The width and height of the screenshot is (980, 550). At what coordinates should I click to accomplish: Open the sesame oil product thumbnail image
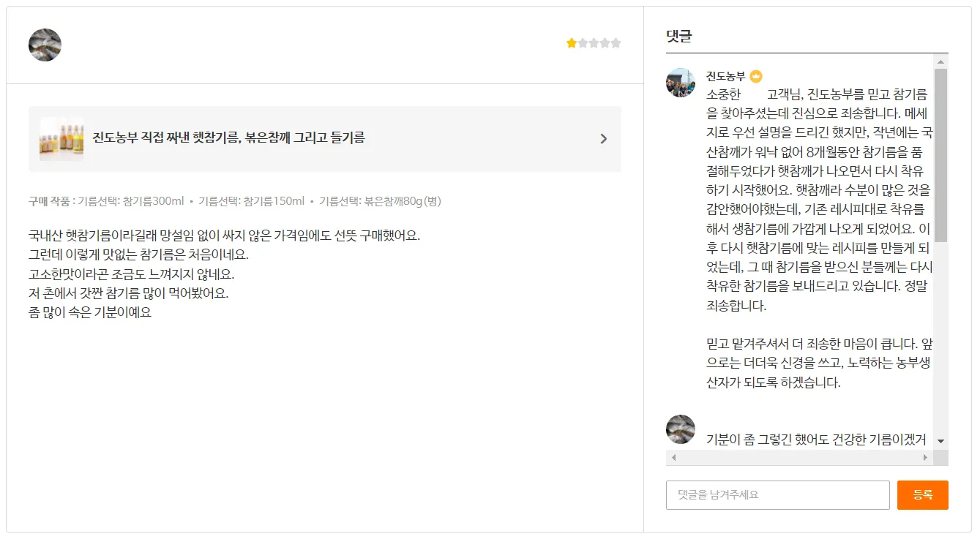point(61,139)
